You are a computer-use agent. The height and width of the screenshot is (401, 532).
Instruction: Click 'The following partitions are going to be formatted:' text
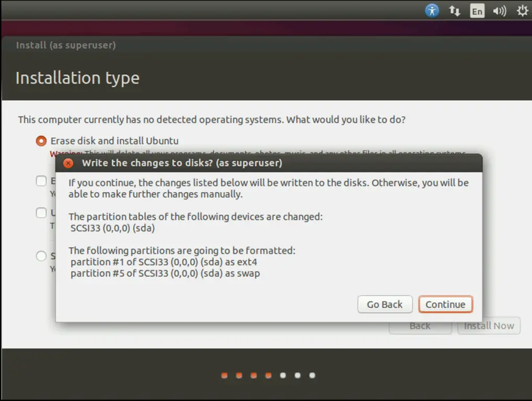[182, 251]
